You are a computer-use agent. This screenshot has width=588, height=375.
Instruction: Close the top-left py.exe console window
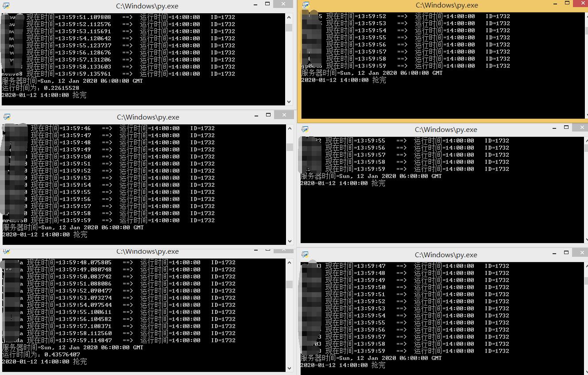[283, 4]
